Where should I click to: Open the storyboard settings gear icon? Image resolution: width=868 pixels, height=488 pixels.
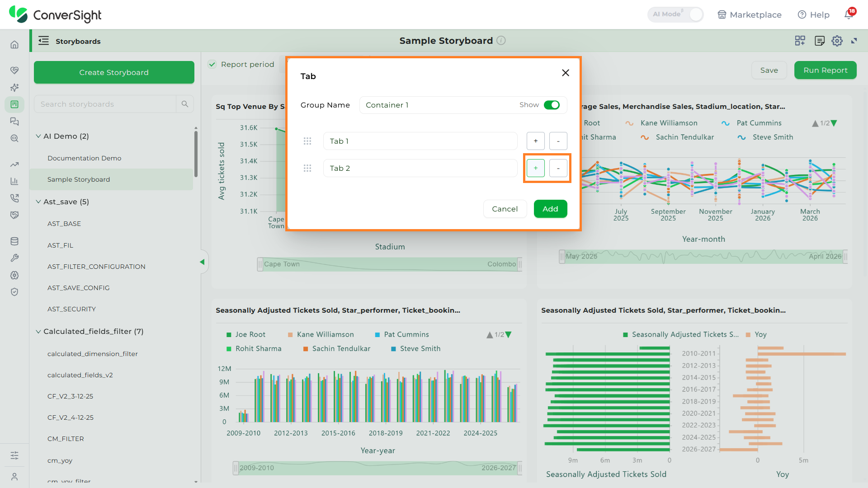pos(837,41)
